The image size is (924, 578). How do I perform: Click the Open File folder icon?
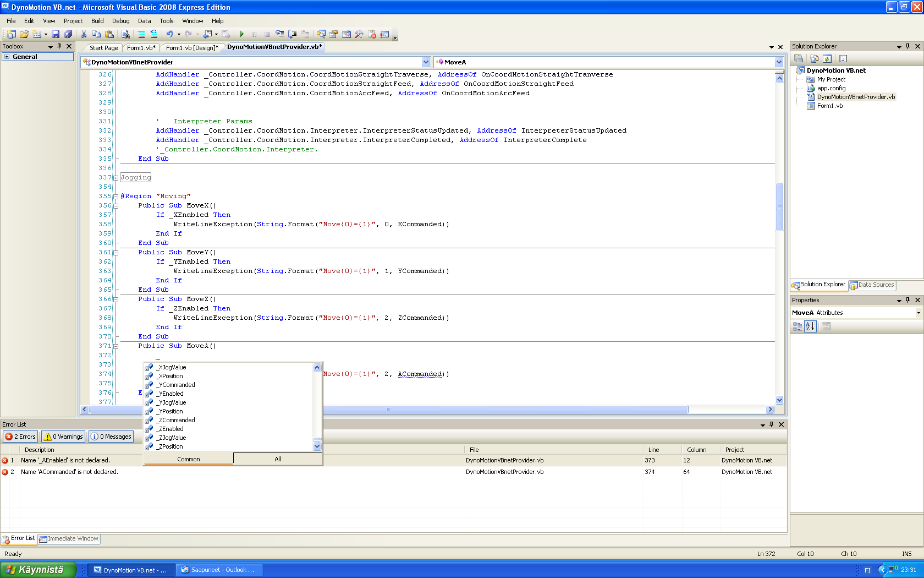tap(24, 34)
